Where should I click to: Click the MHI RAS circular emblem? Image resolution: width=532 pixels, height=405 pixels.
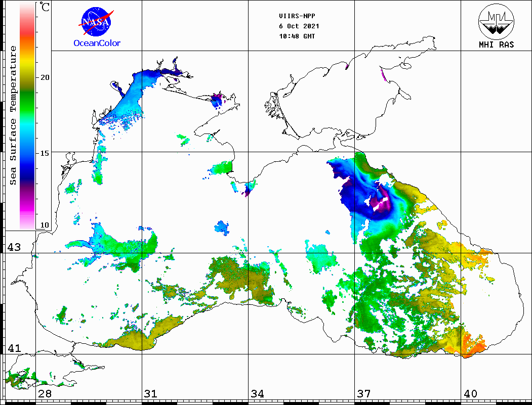click(x=496, y=21)
